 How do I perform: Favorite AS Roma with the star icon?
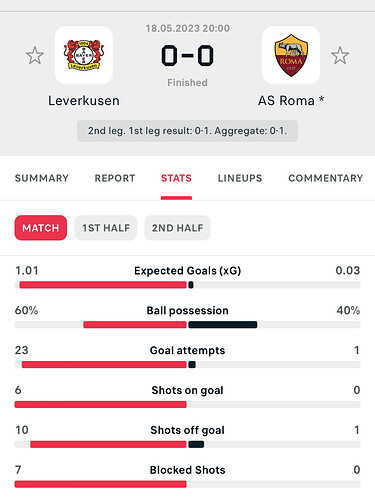tap(340, 55)
